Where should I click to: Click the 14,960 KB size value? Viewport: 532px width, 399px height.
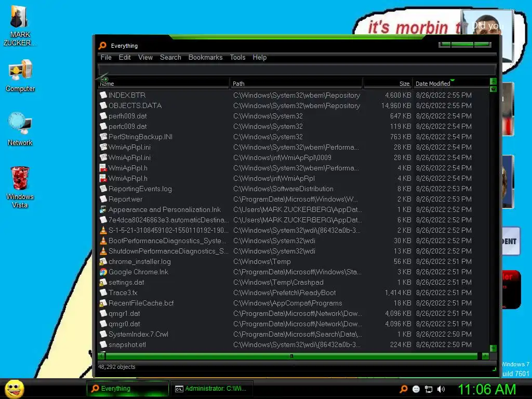pos(396,105)
